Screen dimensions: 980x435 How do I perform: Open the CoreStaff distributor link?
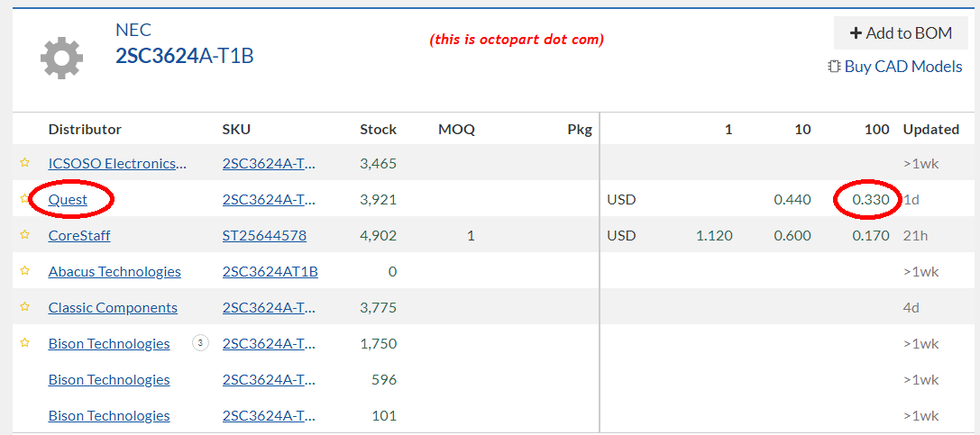(x=79, y=236)
